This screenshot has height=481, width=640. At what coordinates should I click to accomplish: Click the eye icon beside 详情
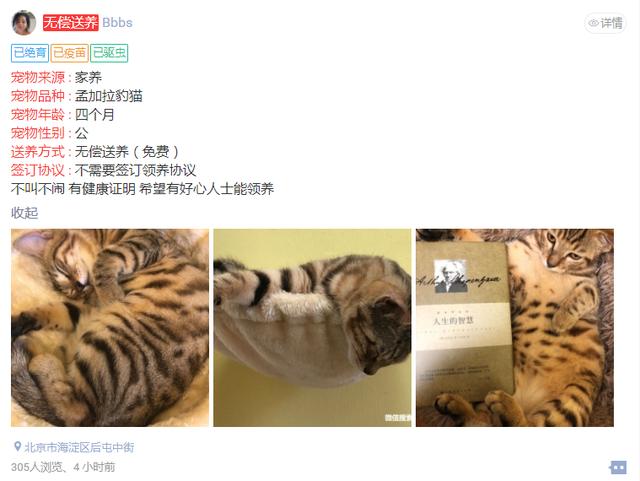(x=593, y=23)
